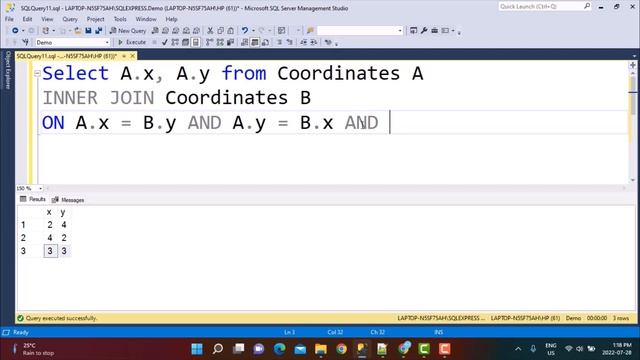640x360 pixels.
Task: Click the Save All icon
Action: (x=98, y=31)
